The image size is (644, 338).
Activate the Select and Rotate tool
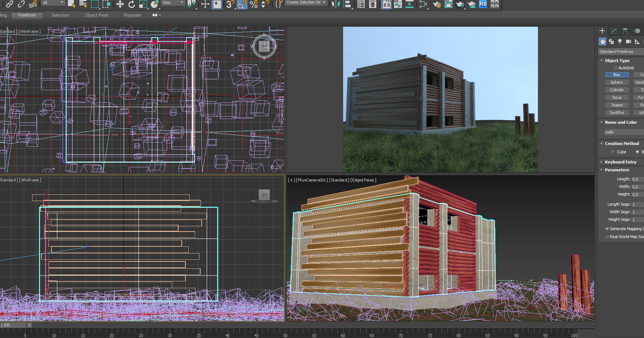[131, 4]
